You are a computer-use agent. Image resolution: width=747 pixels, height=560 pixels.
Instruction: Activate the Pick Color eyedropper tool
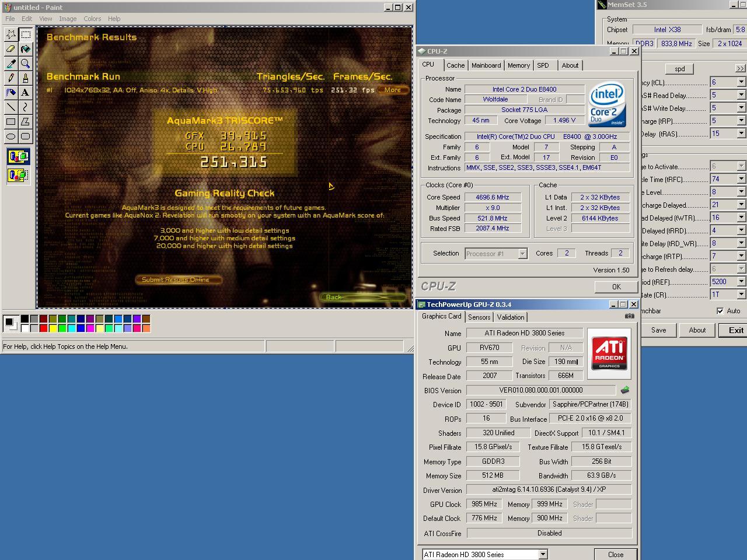tap(11, 64)
